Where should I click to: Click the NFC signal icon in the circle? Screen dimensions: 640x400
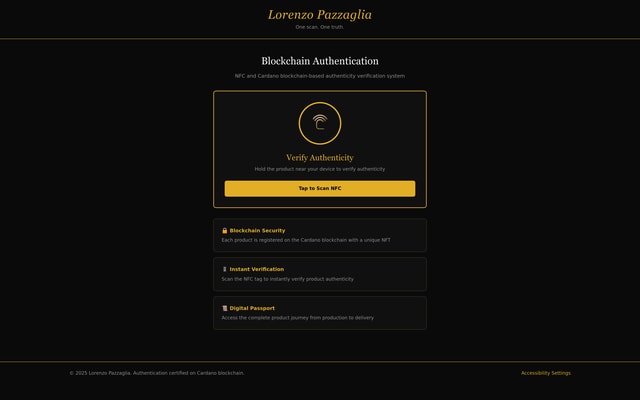click(x=320, y=123)
